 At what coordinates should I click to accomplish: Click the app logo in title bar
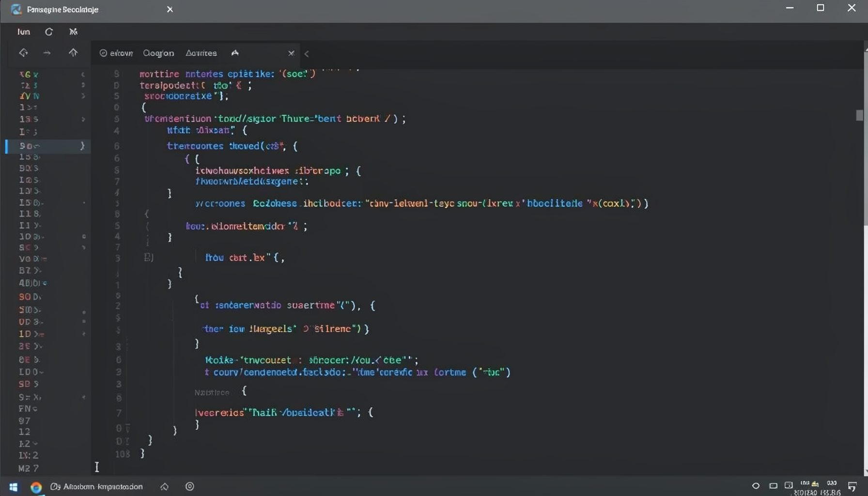coord(16,9)
